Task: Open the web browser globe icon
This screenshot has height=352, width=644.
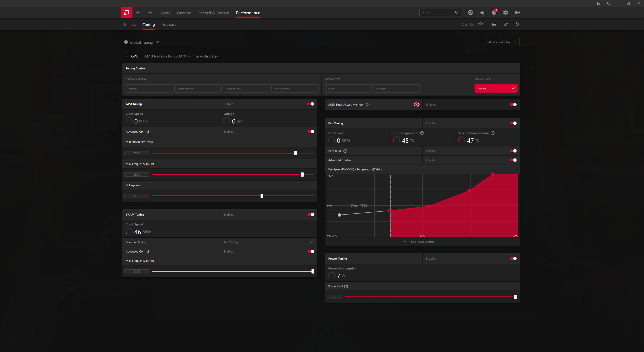Action: coord(470,13)
